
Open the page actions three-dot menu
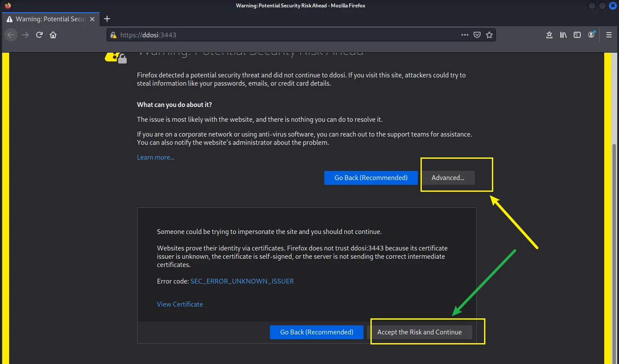pyautogui.click(x=465, y=35)
